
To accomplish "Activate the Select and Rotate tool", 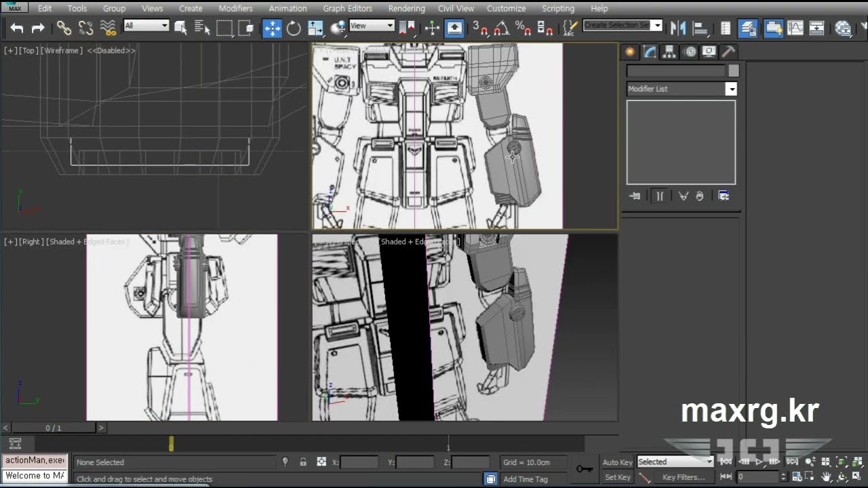I will [294, 28].
